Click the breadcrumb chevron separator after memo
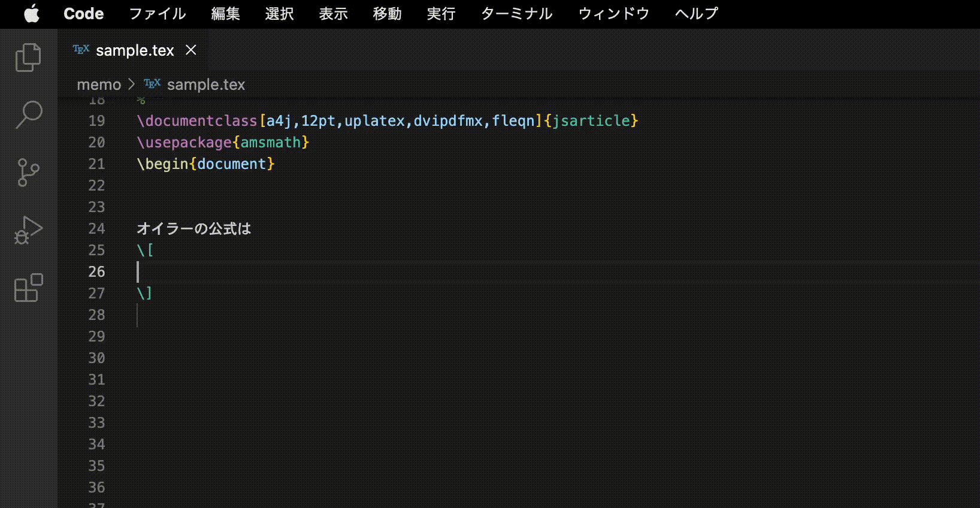980x508 pixels. (x=132, y=84)
